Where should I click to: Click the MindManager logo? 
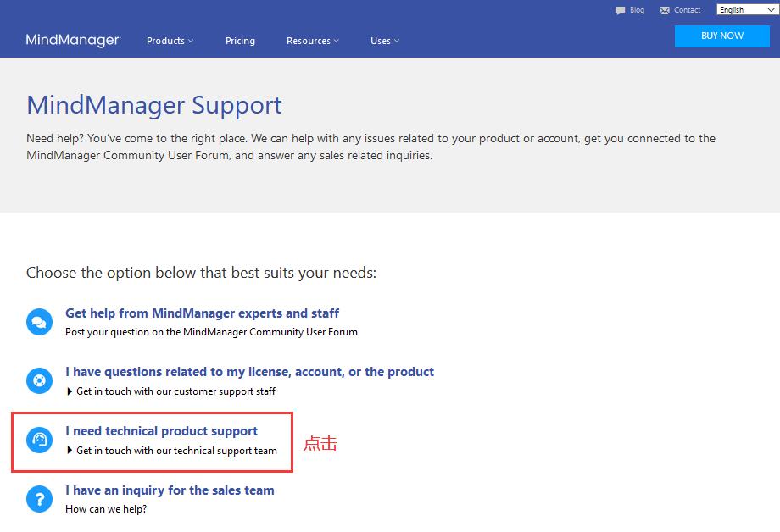[73, 40]
